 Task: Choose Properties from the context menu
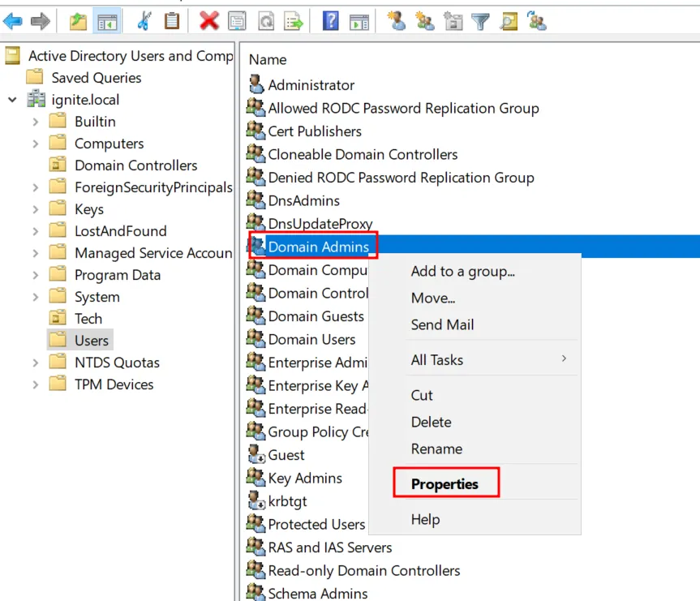[444, 483]
